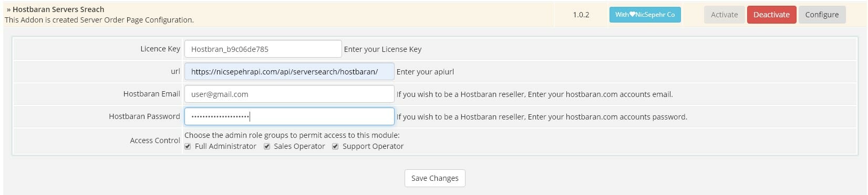Screen dimensions: 868x195
Task: Deactivate the Hostbaran Servers addon
Action: pos(771,15)
